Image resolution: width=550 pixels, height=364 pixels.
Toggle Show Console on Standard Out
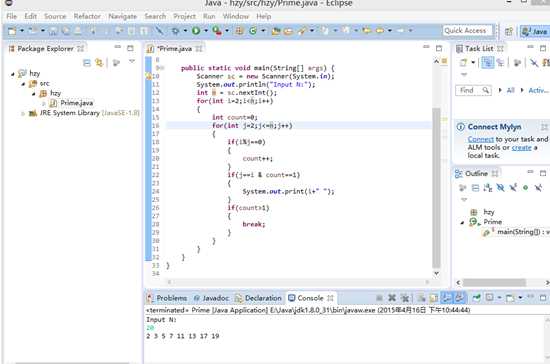pyautogui.click(x=446, y=298)
